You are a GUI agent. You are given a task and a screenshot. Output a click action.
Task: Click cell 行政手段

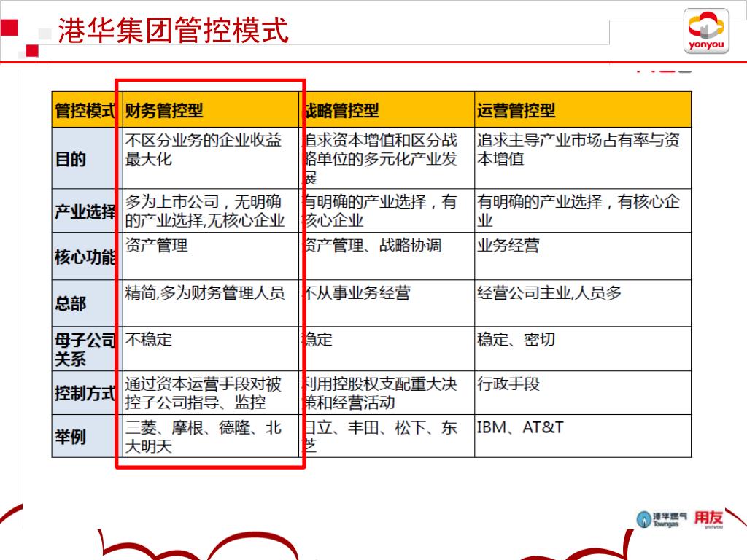583,393
